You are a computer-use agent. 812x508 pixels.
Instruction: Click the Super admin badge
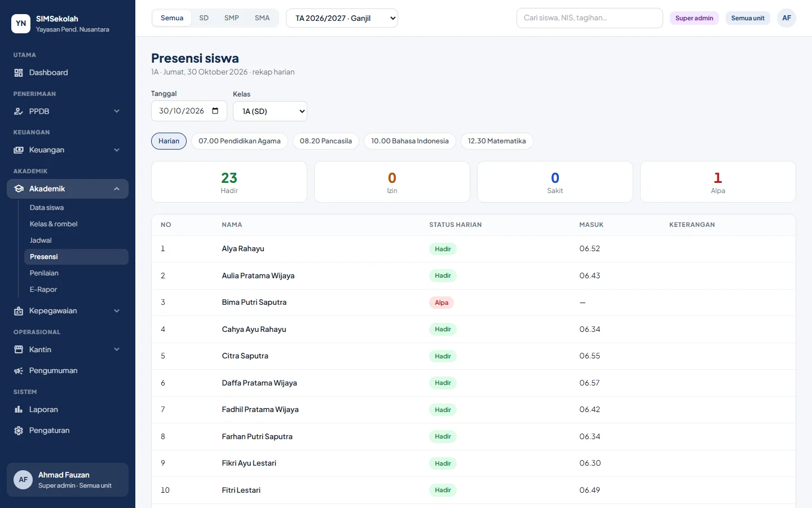(694, 18)
